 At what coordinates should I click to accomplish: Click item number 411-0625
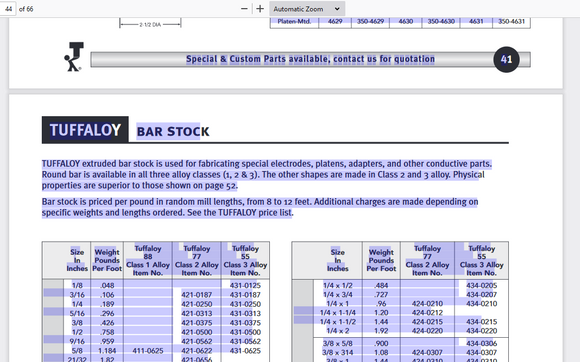[148, 351]
